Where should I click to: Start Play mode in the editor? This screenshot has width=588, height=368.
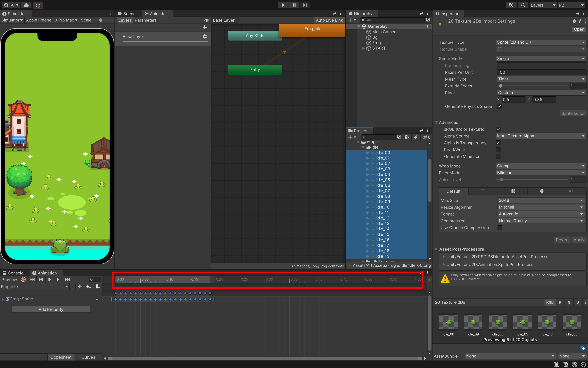(283, 5)
